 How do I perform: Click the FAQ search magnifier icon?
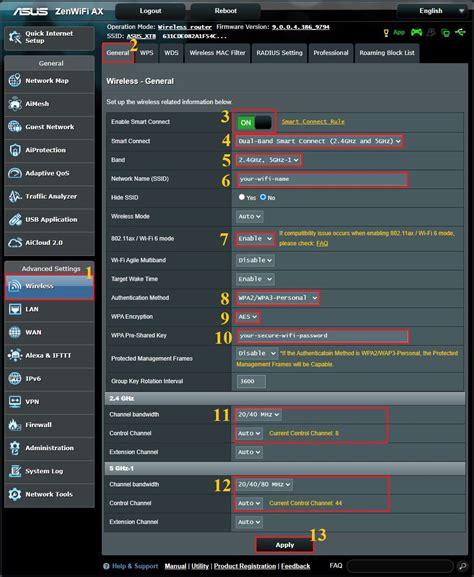click(x=462, y=566)
